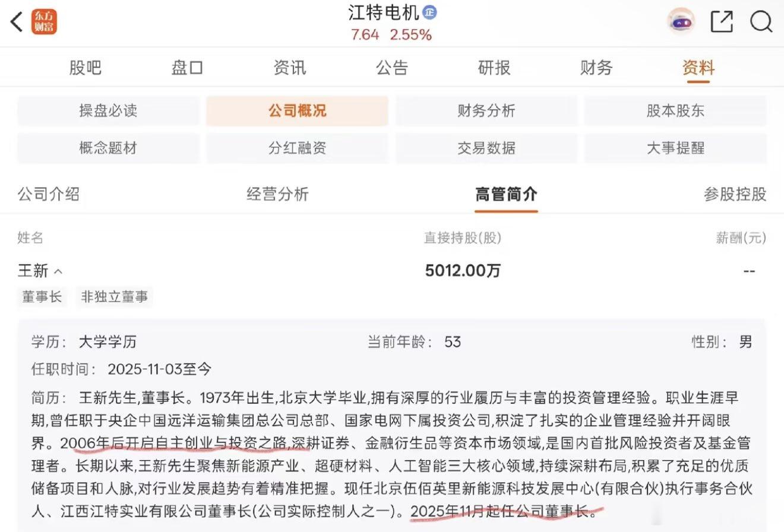Screen dimensions: 784x532
Task: Tap the 董事长 role tag
Action: click(x=42, y=296)
